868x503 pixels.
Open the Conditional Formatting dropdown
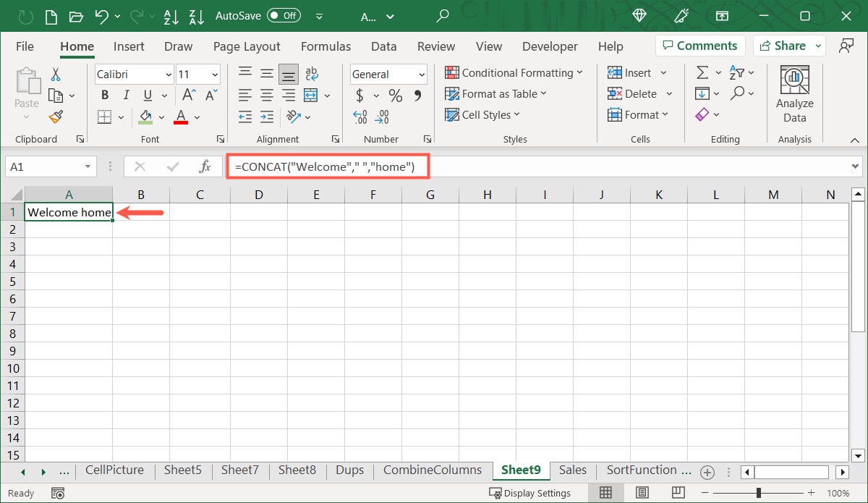514,73
